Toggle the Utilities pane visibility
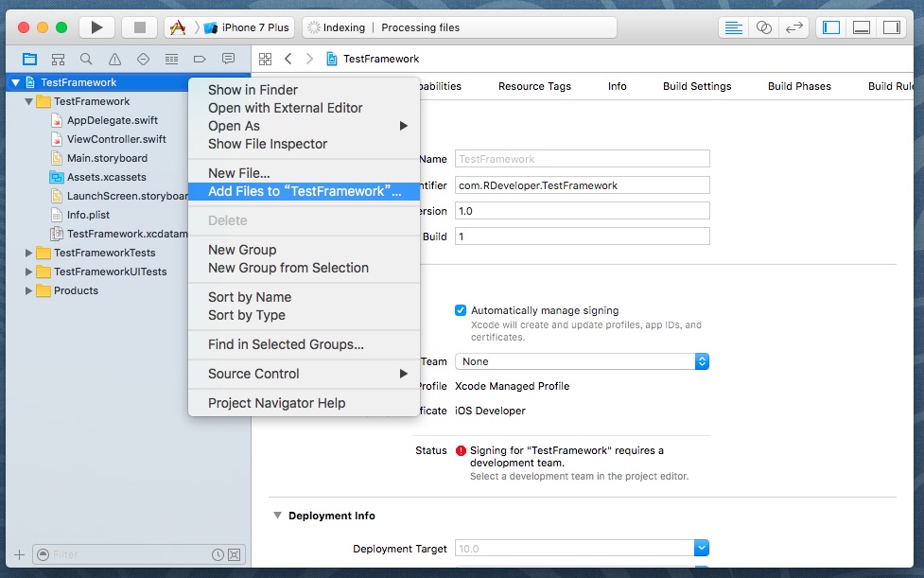This screenshot has width=924, height=578. coord(891,27)
